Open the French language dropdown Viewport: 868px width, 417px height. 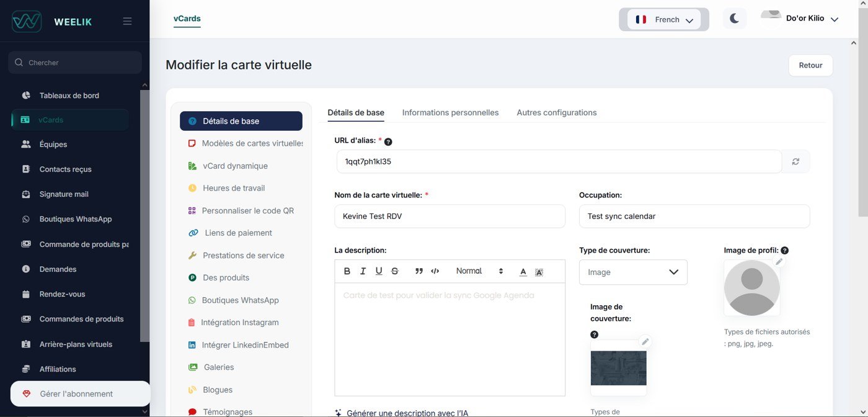click(x=664, y=19)
